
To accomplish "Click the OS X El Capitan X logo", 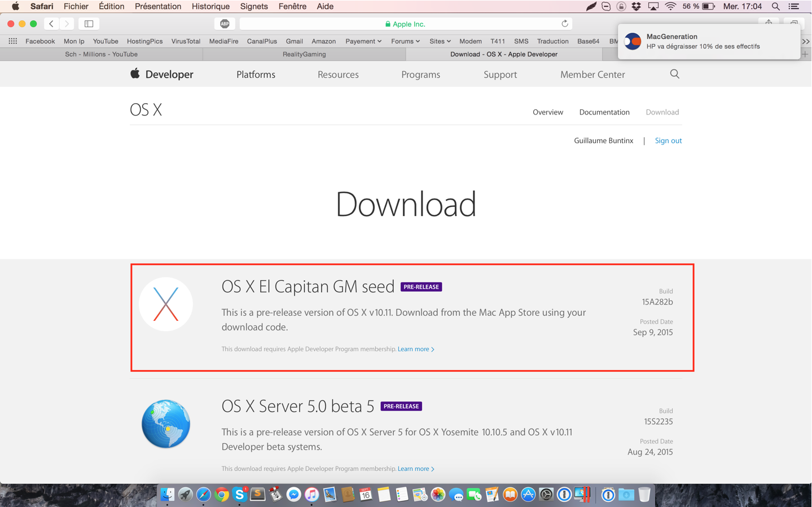I will (166, 304).
